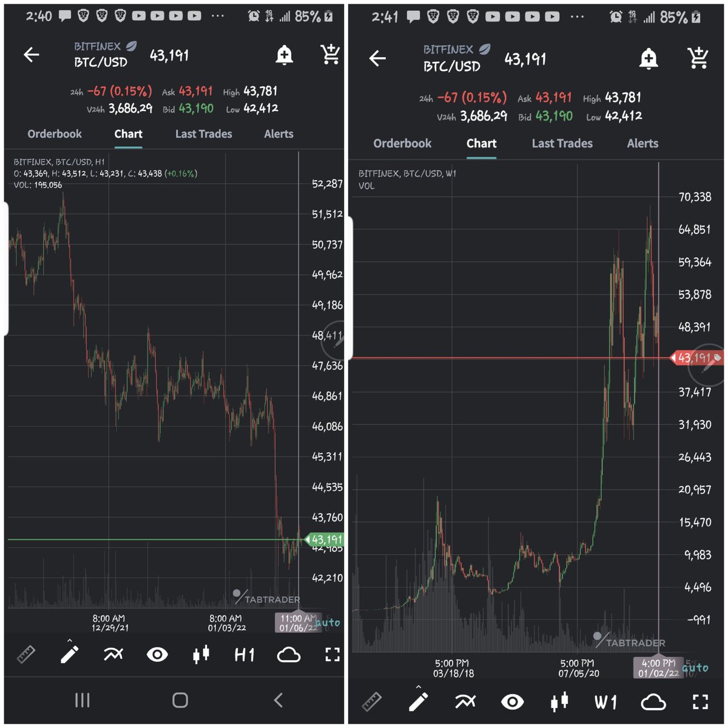Open Last Trades tab in right screenshot
Screen dimensions: 728x728
coord(562,144)
